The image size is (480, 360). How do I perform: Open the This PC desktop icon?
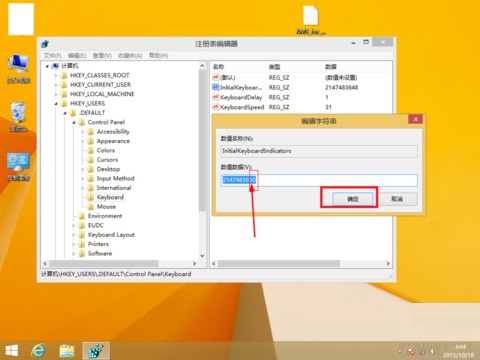coord(18,68)
